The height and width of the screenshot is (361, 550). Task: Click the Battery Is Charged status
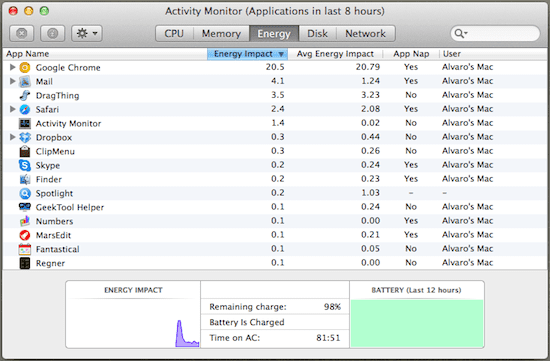[247, 322]
